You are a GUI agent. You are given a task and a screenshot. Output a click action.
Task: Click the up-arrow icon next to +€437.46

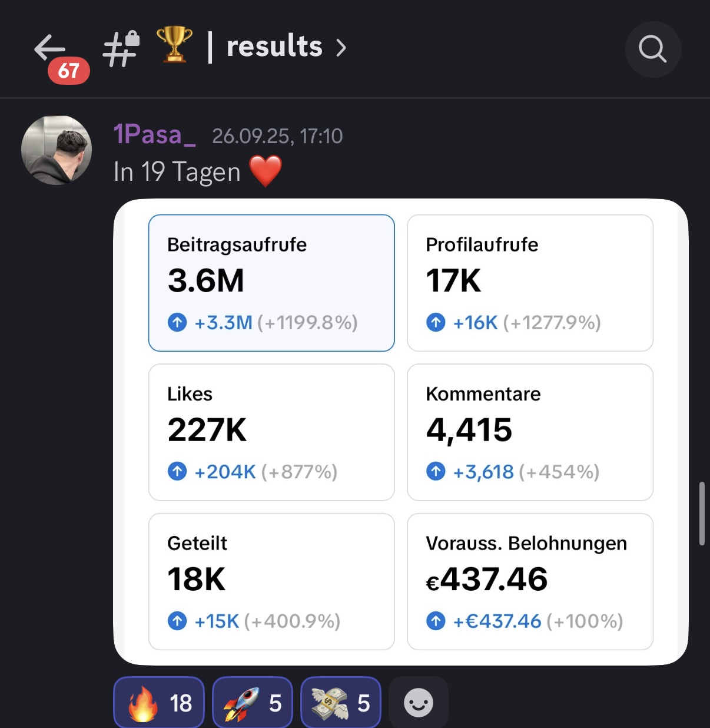(436, 621)
